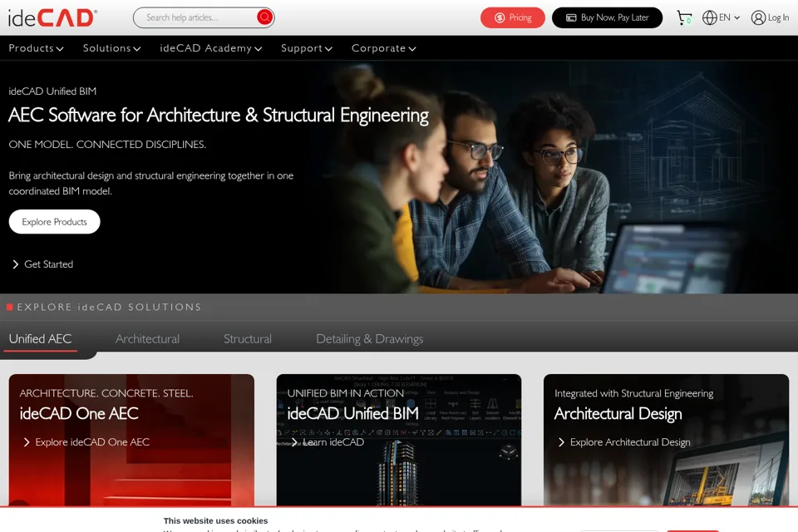Click the card icon in Buy Now button
The image size is (798, 532).
[x=572, y=17]
